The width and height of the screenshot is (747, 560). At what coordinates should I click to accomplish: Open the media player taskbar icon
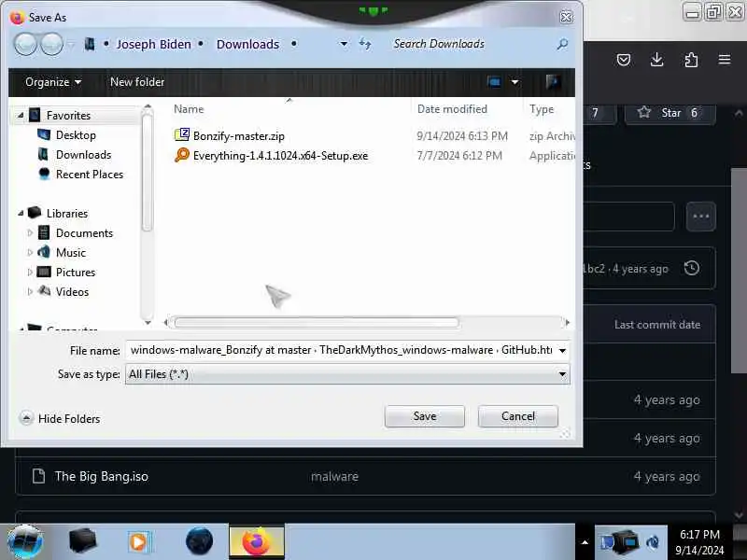(139, 542)
